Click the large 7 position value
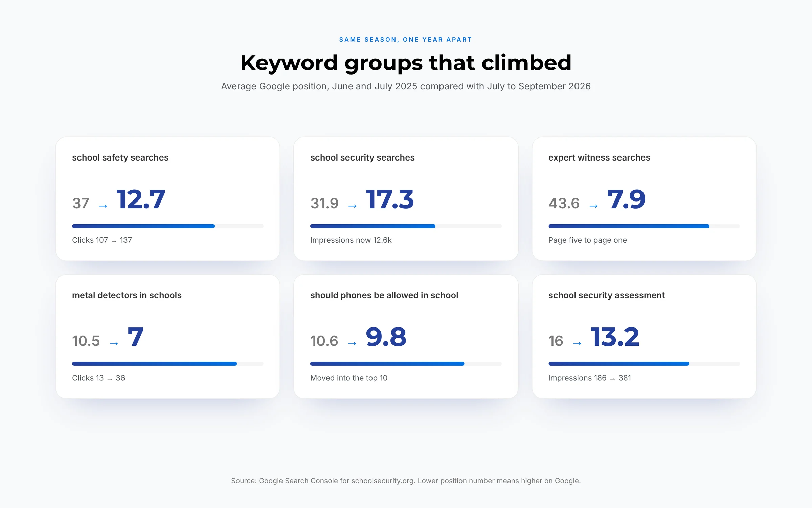 135,337
